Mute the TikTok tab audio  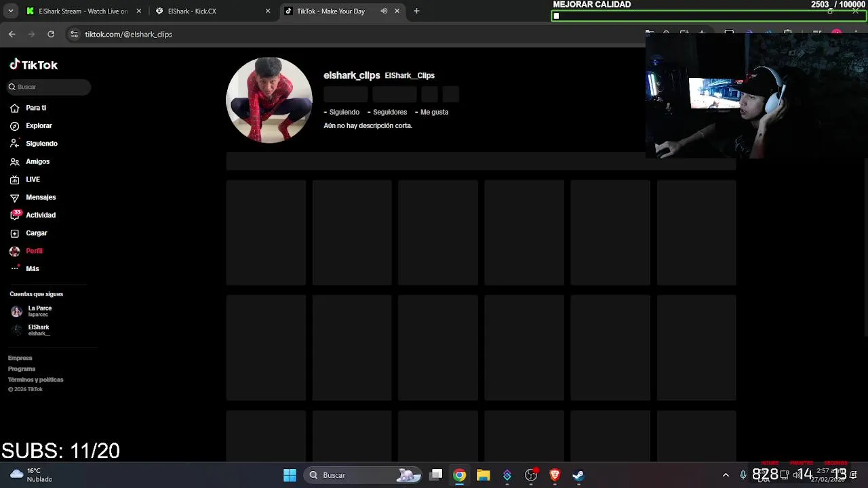384,11
